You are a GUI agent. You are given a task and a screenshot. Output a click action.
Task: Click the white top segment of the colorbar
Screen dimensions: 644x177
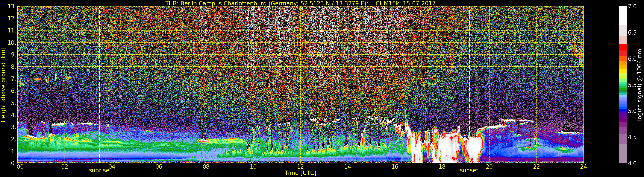click(623, 15)
